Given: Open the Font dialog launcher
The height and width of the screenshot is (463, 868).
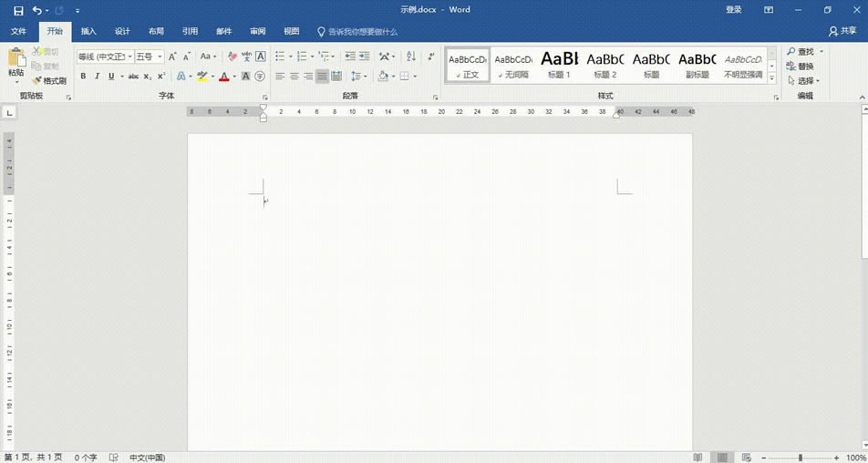Looking at the screenshot, I should (264, 97).
